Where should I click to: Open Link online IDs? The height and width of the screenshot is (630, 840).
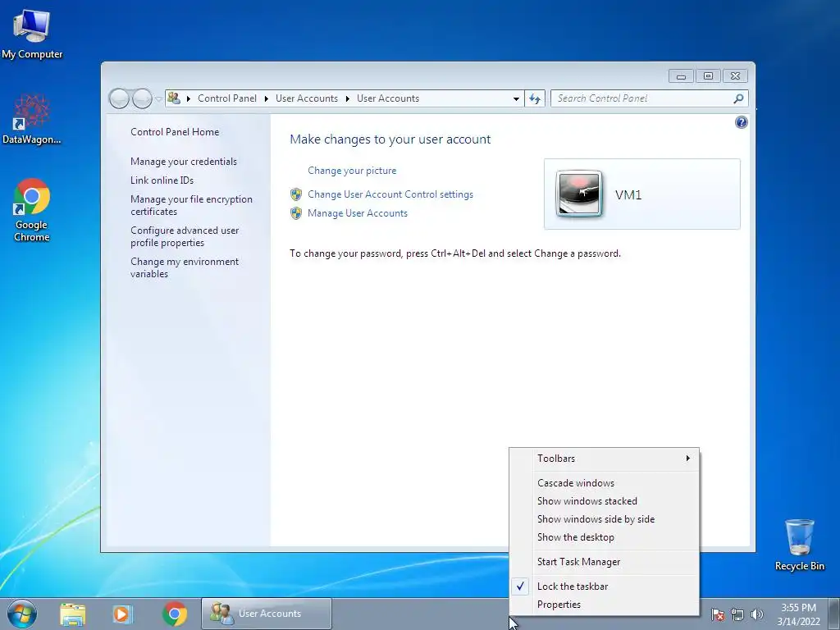pyautogui.click(x=162, y=180)
